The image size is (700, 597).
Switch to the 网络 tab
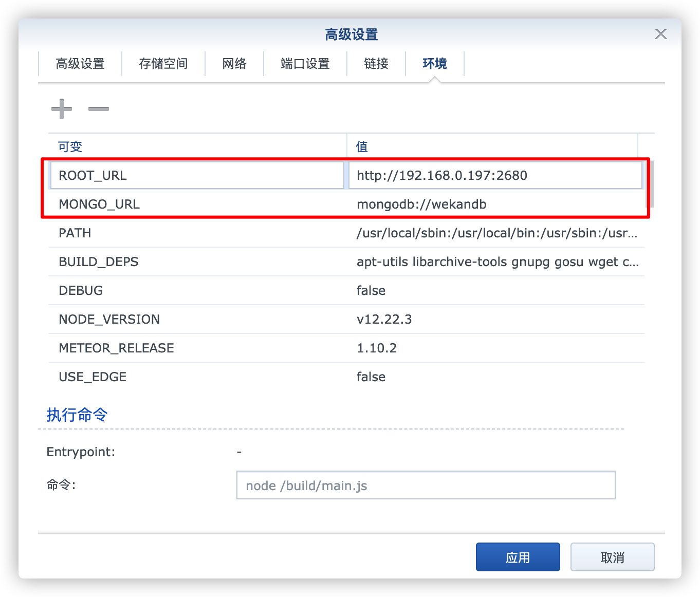pyautogui.click(x=234, y=64)
